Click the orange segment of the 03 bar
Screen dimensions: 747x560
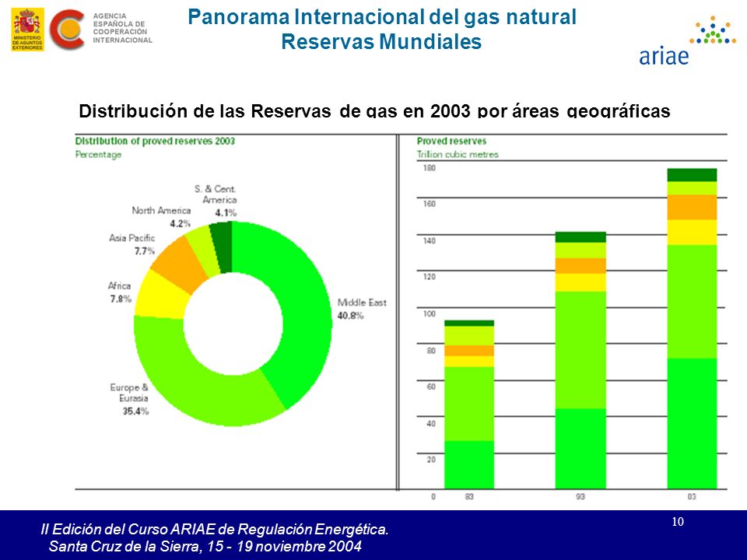(x=692, y=207)
